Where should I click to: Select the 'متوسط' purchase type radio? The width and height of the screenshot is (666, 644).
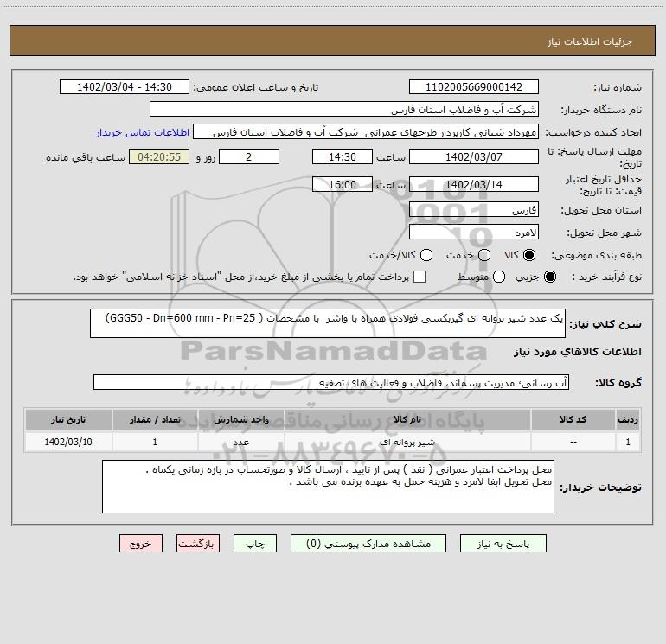(499, 277)
